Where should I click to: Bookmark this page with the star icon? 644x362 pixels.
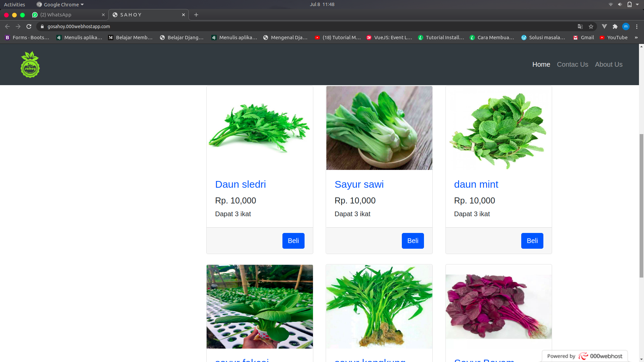591,26
